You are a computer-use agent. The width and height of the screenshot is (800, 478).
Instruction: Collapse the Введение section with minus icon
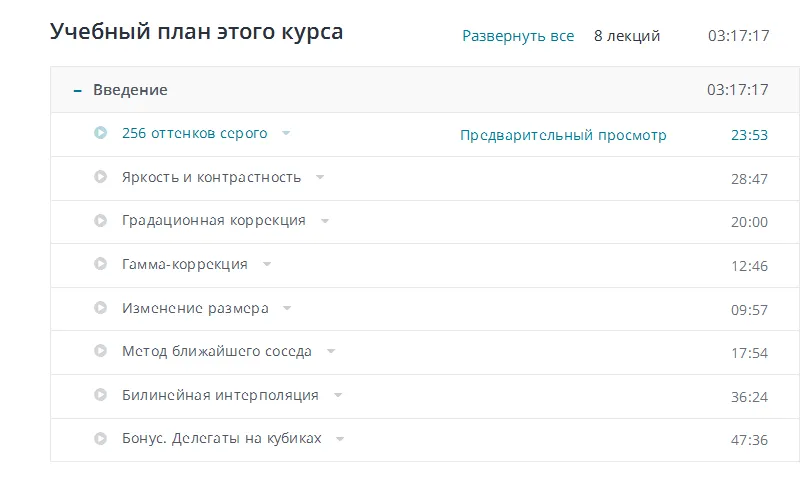click(77, 90)
